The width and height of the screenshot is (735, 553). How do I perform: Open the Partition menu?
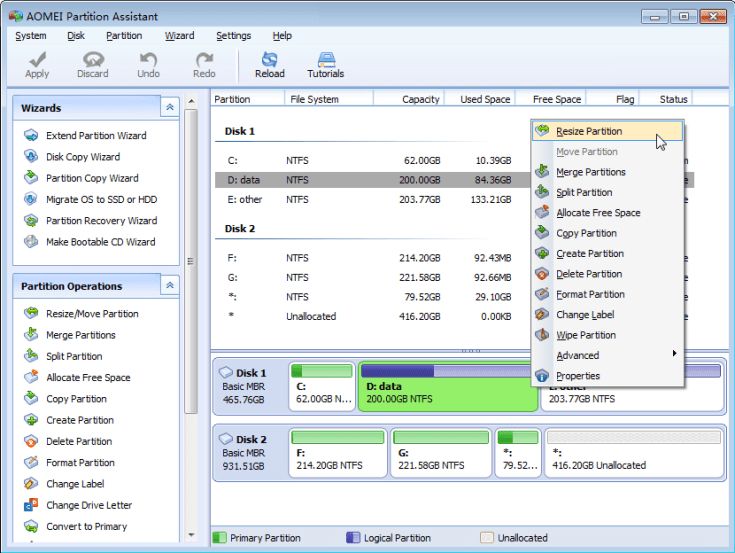[x=124, y=36]
